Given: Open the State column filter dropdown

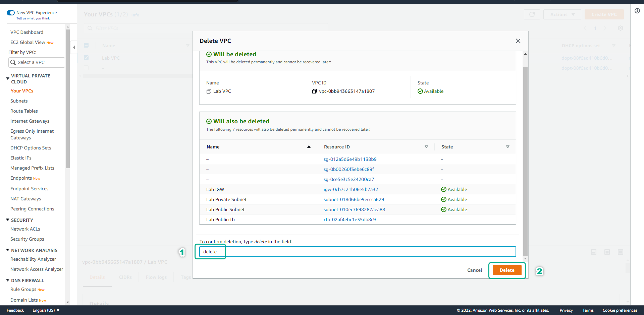Looking at the screenshot, I should tap(508, 147).
